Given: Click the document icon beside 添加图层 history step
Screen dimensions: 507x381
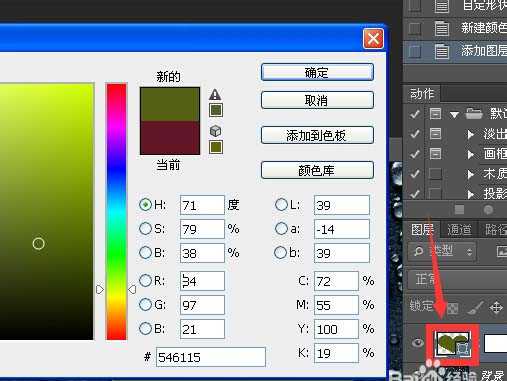Looking at the screenshot, I should (442, 52).
